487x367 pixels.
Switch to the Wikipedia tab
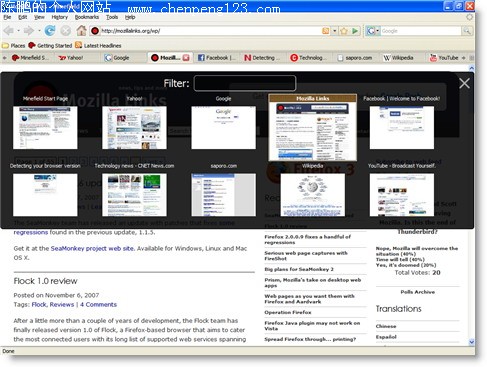(x=401, y=58)
